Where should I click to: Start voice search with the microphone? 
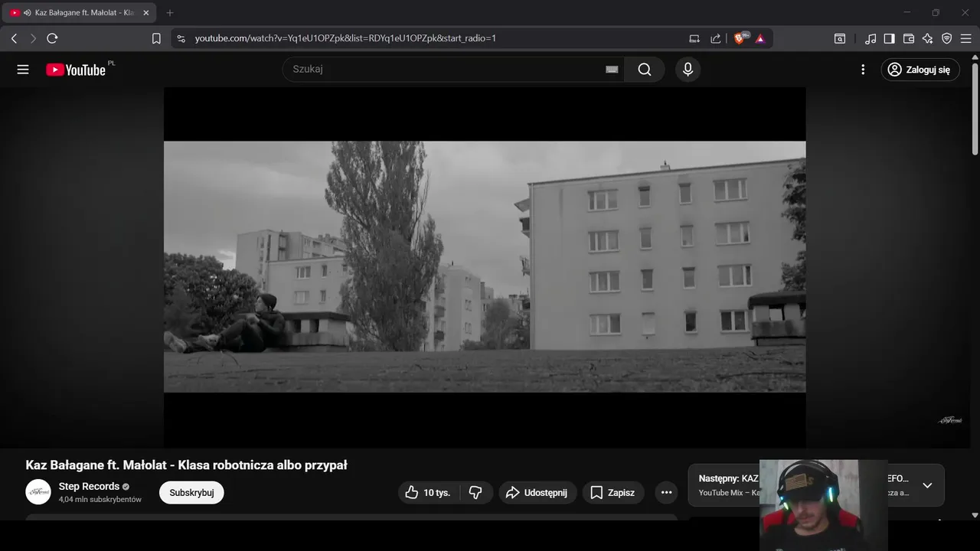pyautogui.click(x=688, y=70)
